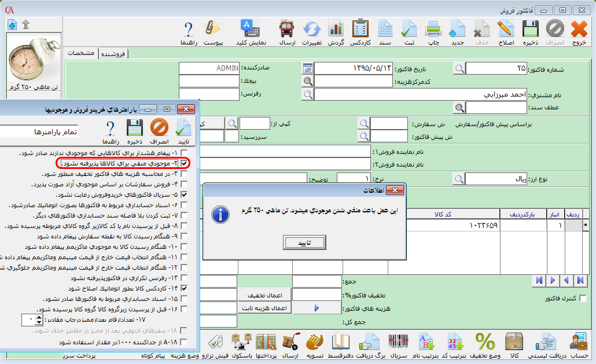596x364 pixels.
Task: Switch to the Seller (فروشنده) tab
Action: click(114, 54)
